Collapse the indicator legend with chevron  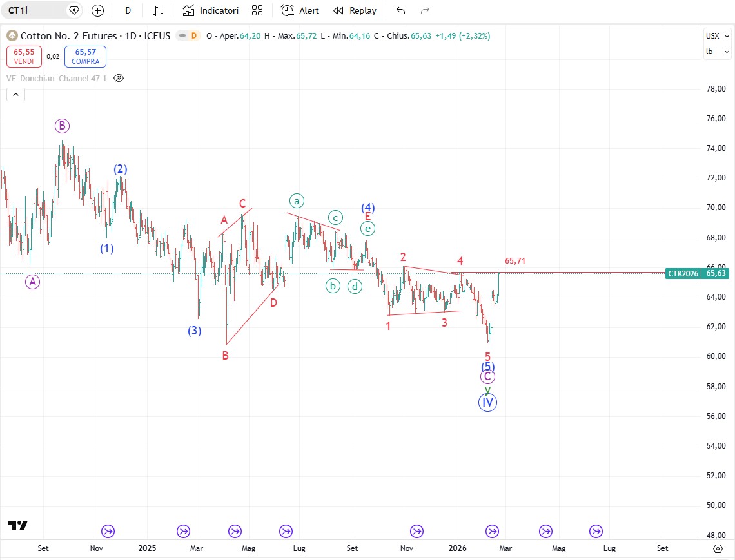point(15,95)
